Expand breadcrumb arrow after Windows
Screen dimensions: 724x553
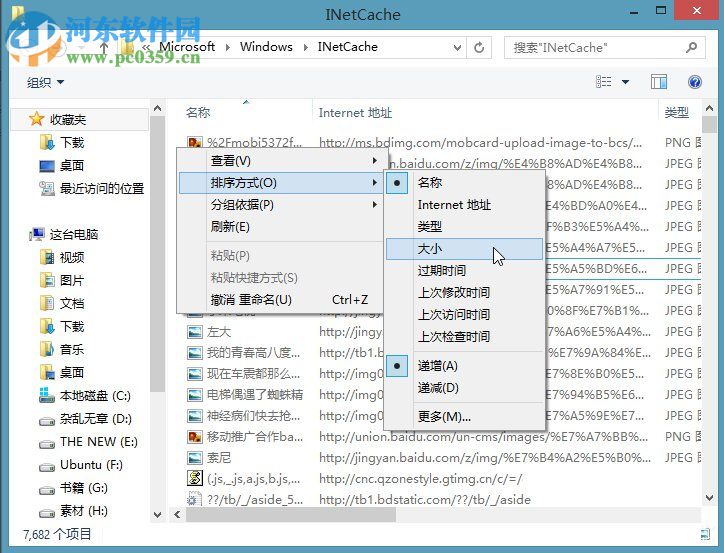pos(305,48)
